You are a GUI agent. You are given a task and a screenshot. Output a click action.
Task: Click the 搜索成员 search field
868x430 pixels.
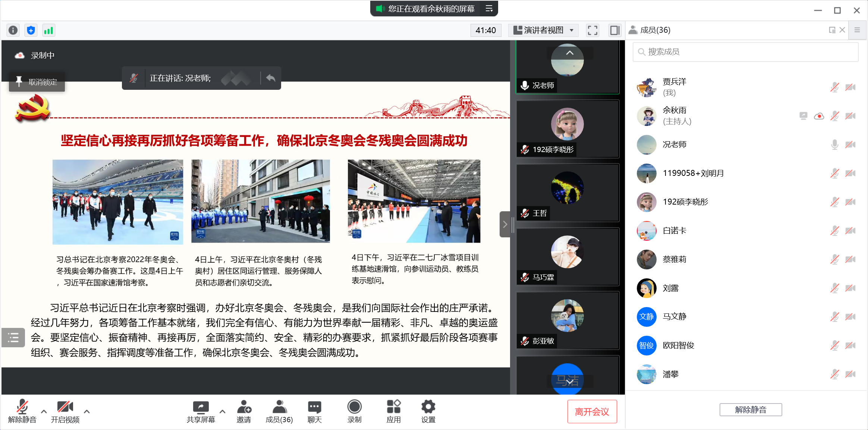tap(746, 52)
